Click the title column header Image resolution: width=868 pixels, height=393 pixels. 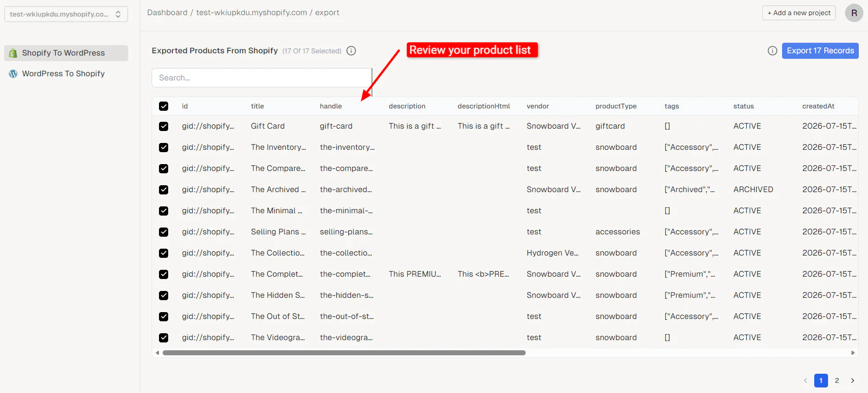[257, 106]
